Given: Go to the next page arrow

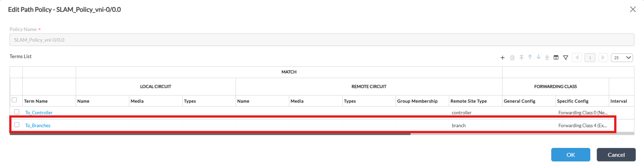Looking at the screenshot, I should pos(603,57).
